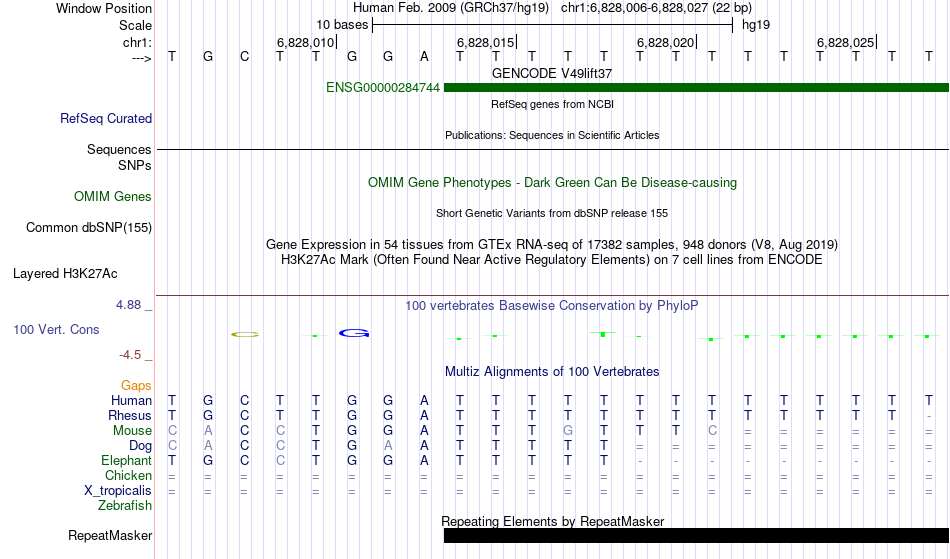Click the Common dbSNP(155) track label
The width and height of the screenshot is (950, 559).
(89, 228)
